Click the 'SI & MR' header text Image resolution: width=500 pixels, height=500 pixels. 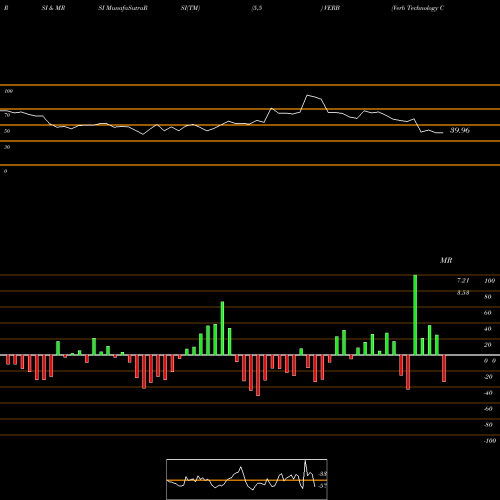[53, 8]
